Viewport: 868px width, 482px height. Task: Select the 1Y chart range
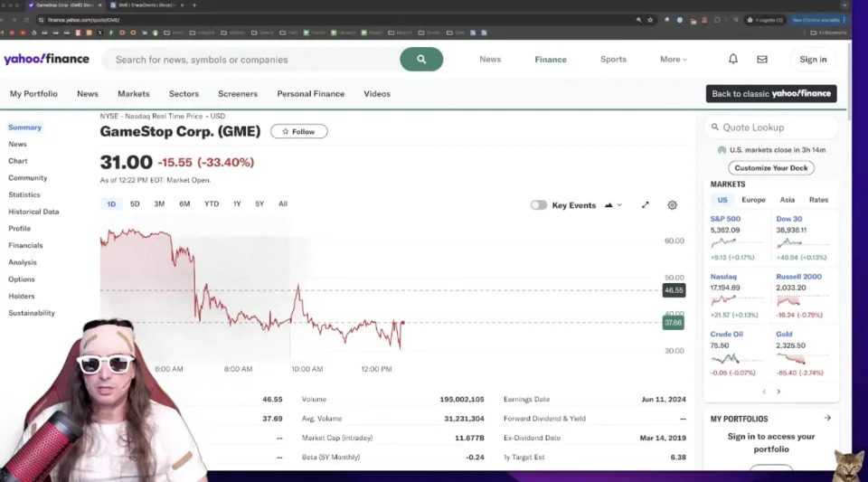click(237, 203)
